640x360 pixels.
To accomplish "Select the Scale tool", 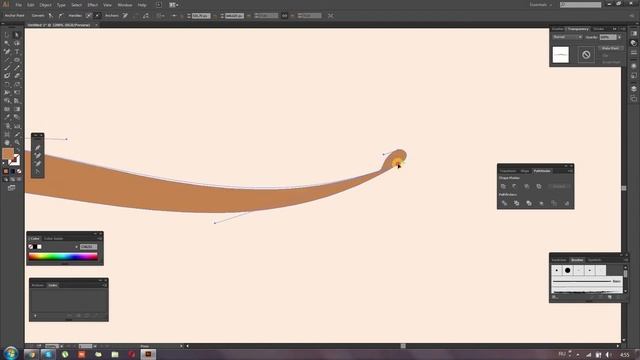I will pos(17,84).
